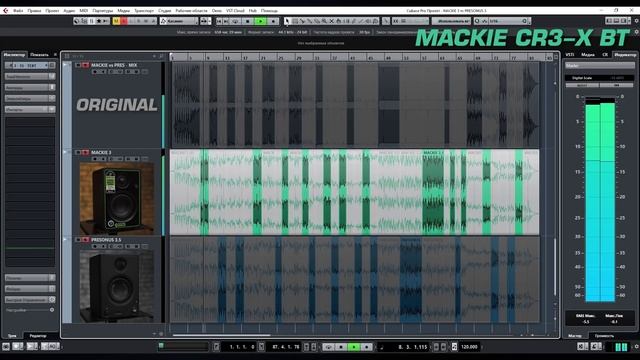This screenshot has width=640, height=360.
Task: Toggle left zone layout button
Action: (609, 21)
